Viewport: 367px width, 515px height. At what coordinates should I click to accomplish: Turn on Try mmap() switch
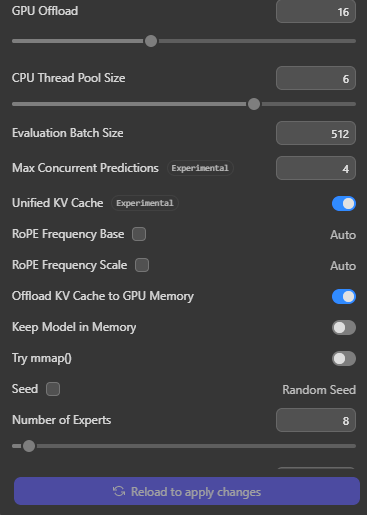pyautogui.click(x=344, y=359)
